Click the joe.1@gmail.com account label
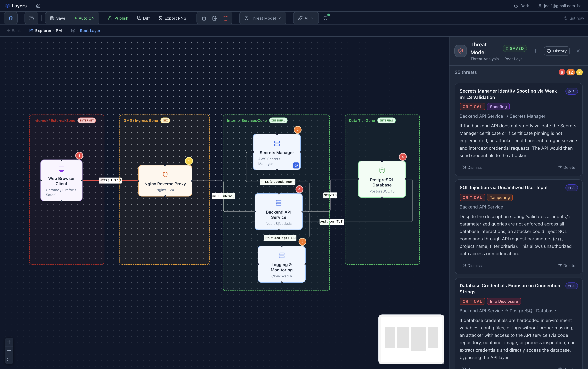The image size is (588, 369). (x=559, y=6)
